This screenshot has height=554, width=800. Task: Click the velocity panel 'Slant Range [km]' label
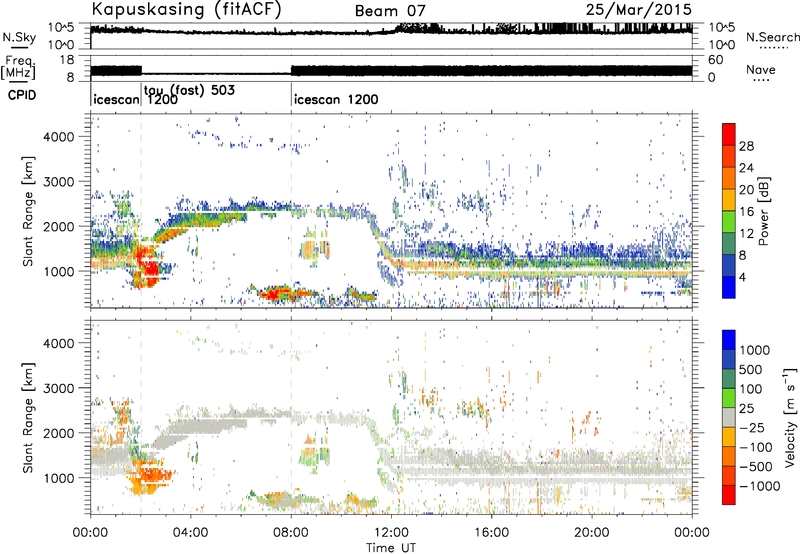28,418
